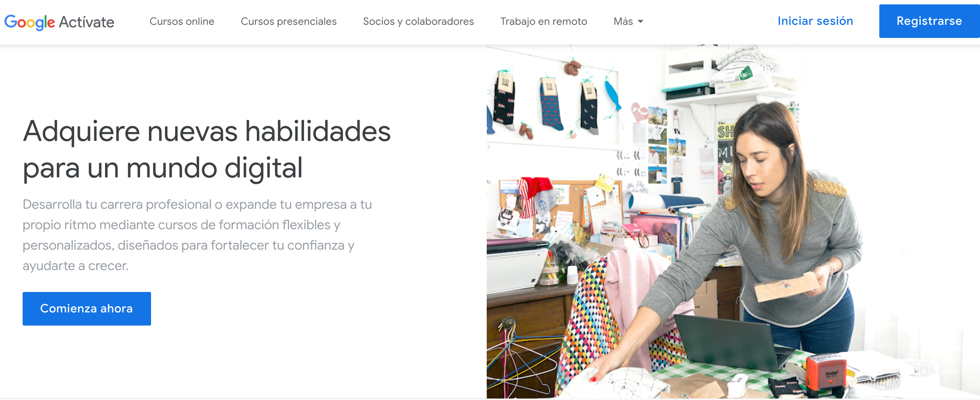Visit the Trabajo en remoto section
Screen dimensions: 980x400
[x=543, y=21]
